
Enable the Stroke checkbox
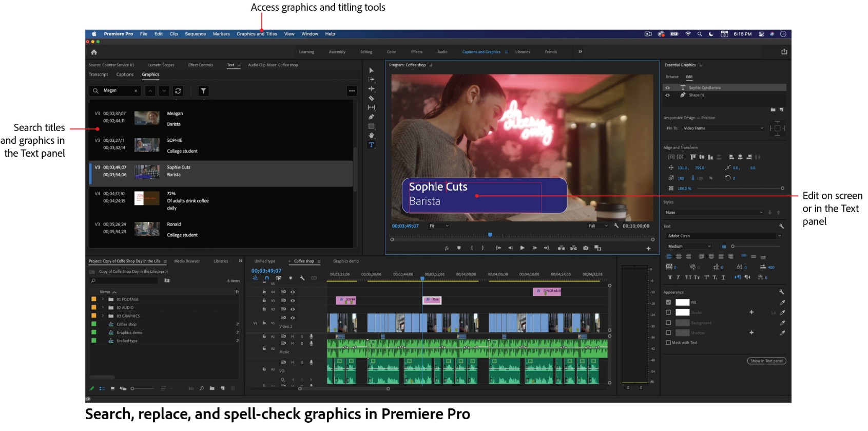point(668,312)
